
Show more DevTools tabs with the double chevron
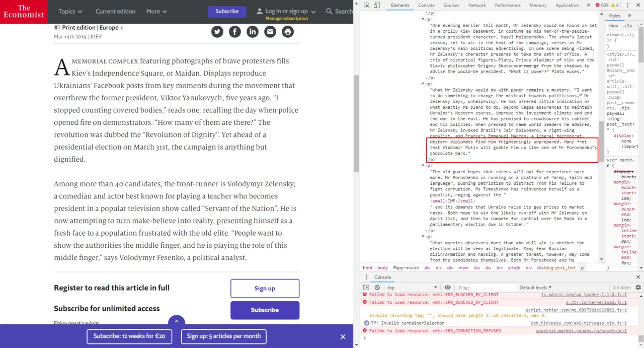pyautogui.click(x=589, y=5)
